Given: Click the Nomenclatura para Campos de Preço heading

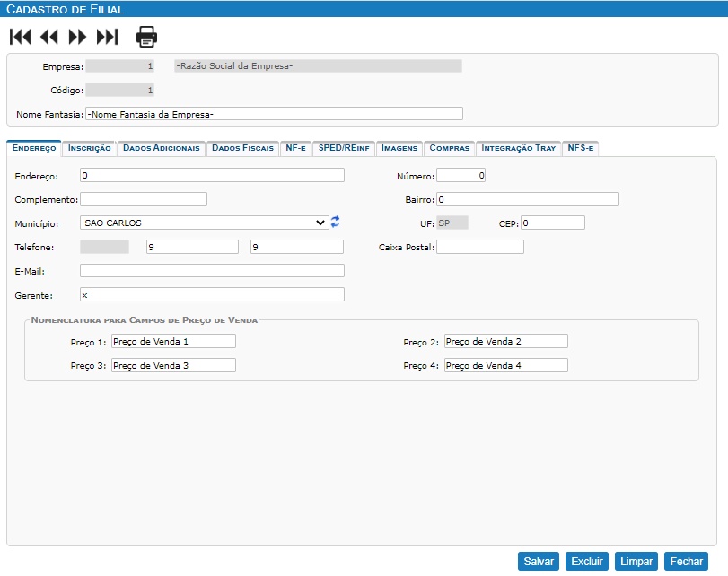Looking at the screenshot, I should click(x=145, y=320).
